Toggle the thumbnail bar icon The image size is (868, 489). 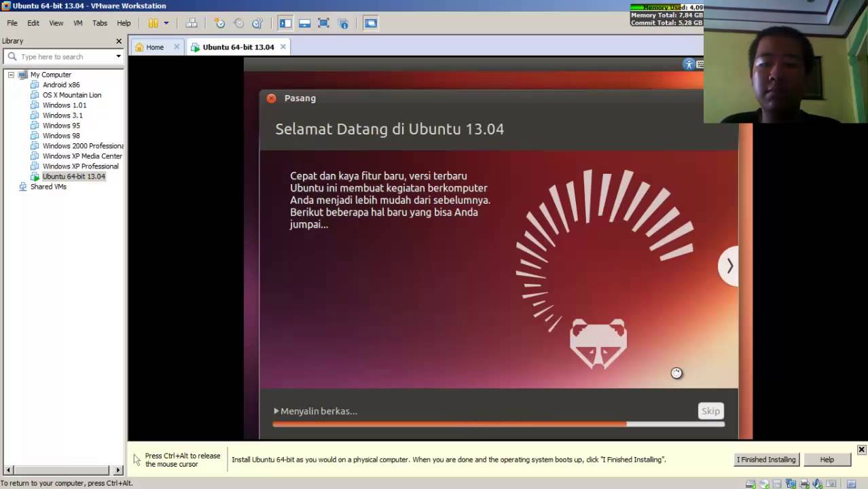304,23
